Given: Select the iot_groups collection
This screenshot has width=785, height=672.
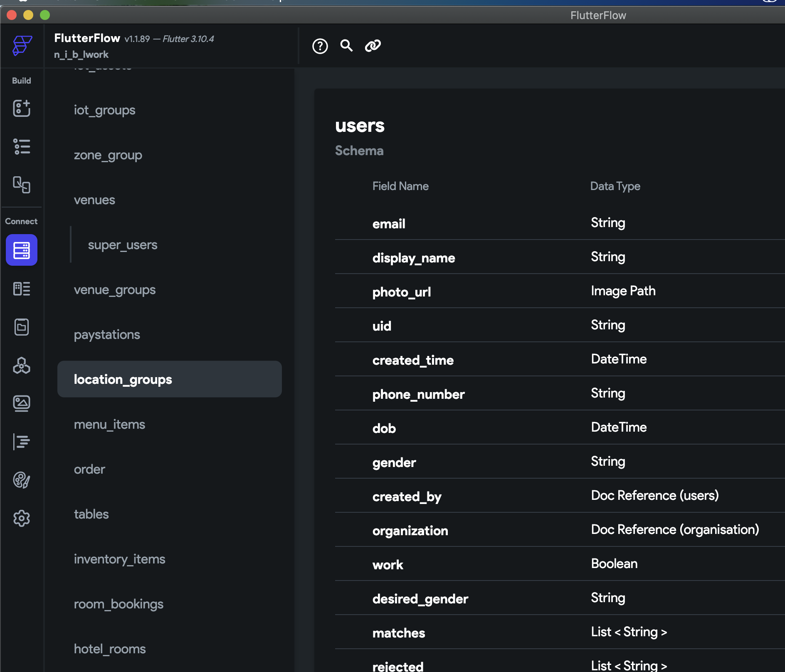Looking at the screenshot, I should point(104,110).
